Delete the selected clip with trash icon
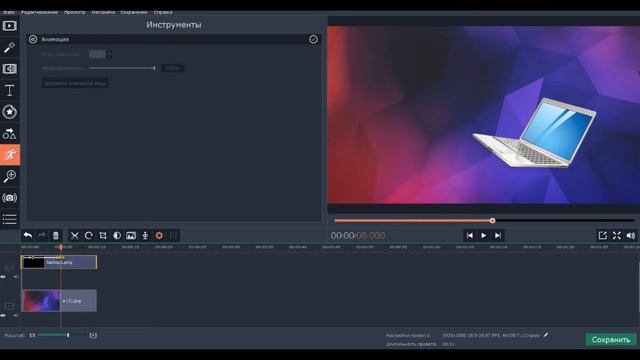Image resolution: width=640 pixels, height=360 pixels. [x=56, y=236]
